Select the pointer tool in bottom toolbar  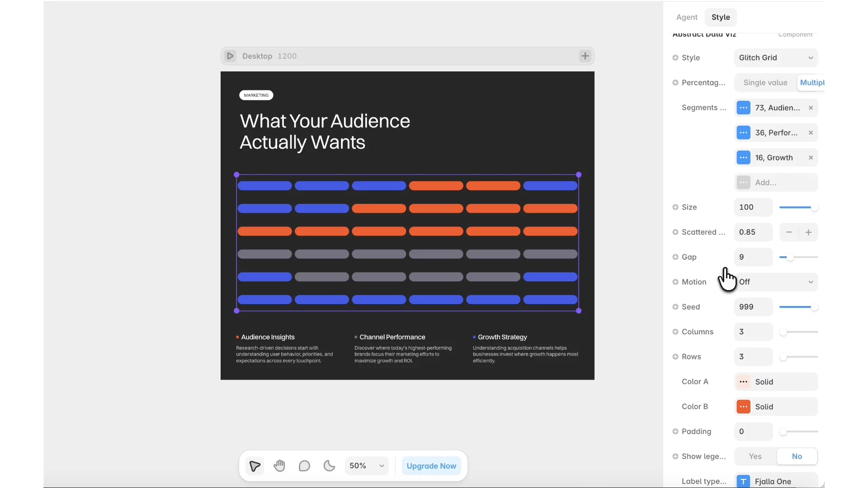(255, 466)
